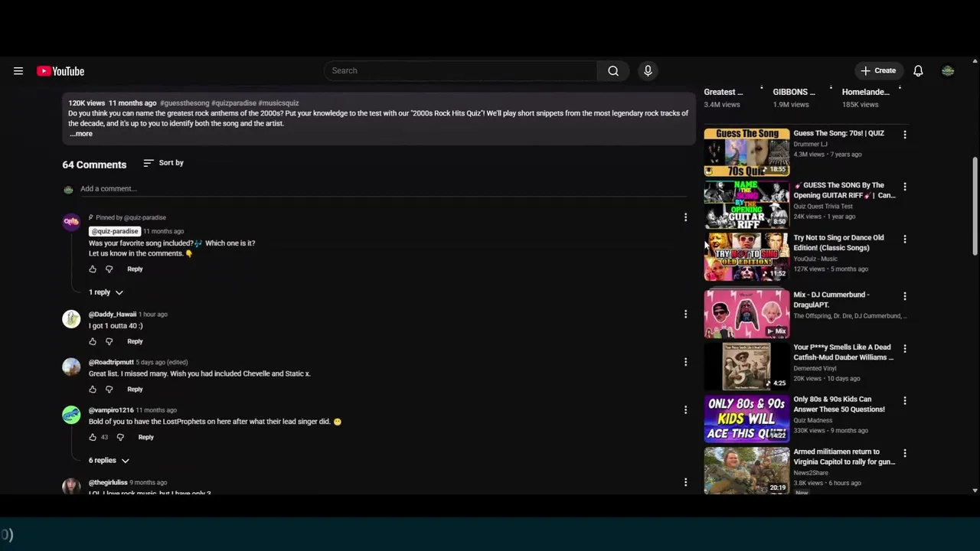980x551 pixels.
Task: Click News2Share channel name
Action: pos(810,473)
